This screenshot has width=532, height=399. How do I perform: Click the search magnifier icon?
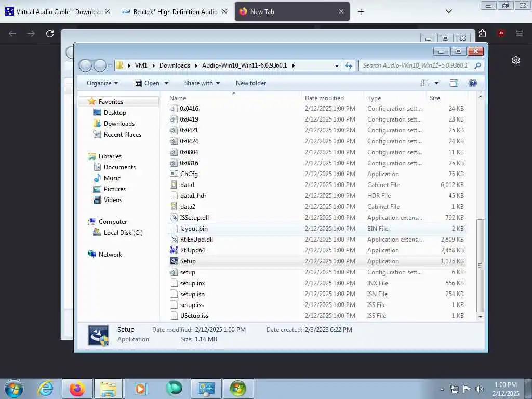pos(477,65)
